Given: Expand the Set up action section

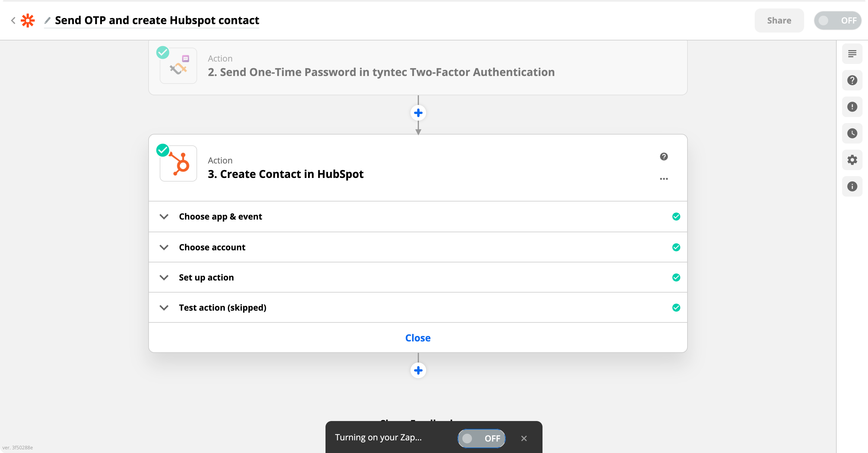Looking at the screenshot, I should pyautogui.click(x=418, y=277).
